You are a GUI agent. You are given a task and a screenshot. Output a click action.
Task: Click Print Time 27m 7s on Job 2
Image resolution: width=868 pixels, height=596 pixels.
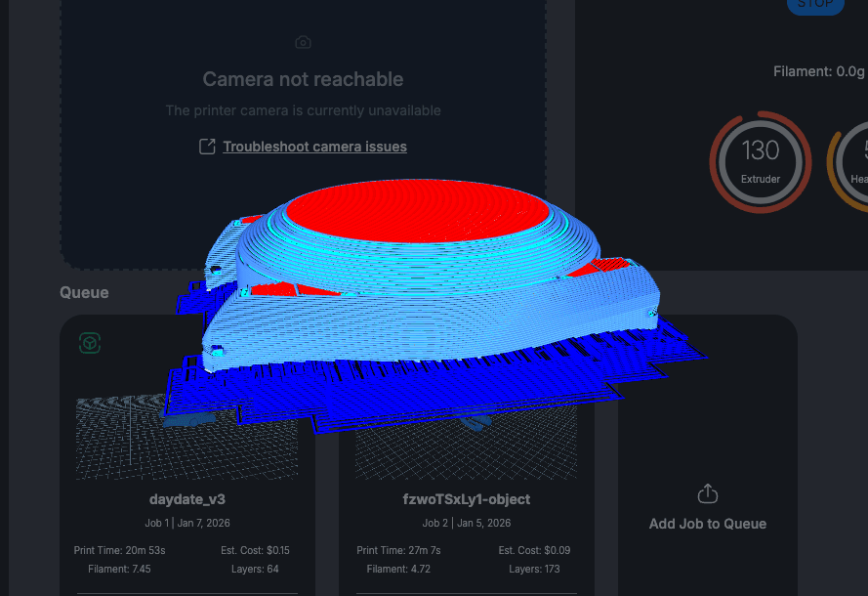[x=398, y=550]
